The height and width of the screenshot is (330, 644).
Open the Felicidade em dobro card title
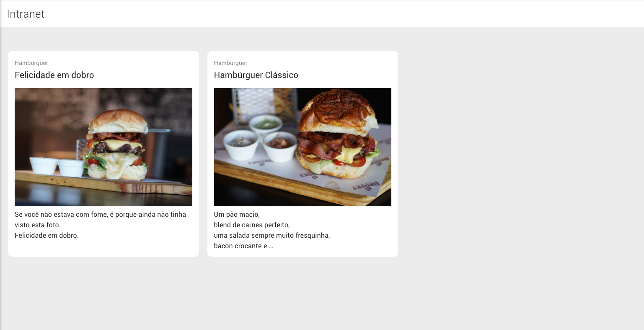click(54, 75)
